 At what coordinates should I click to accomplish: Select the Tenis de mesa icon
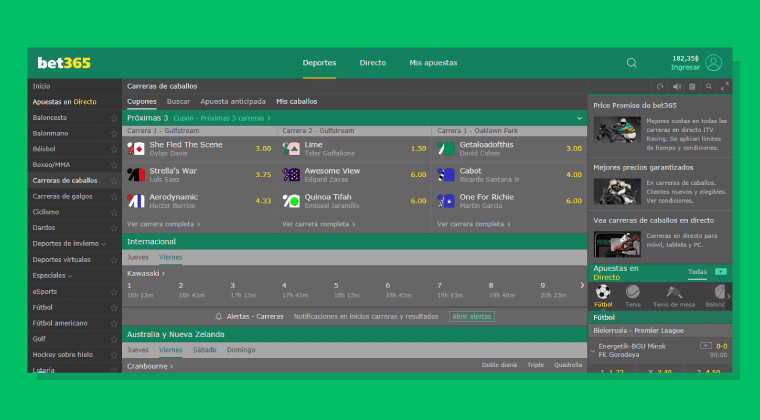(674, 293)
